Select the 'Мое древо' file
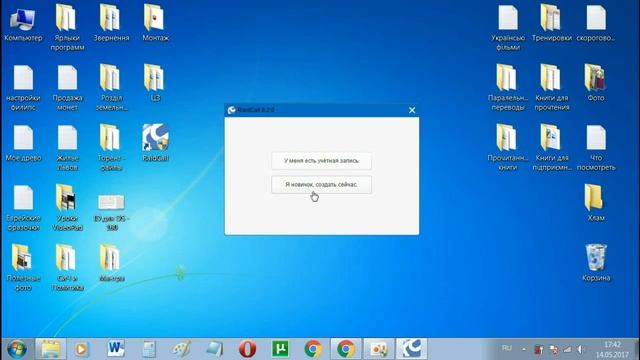640x360 pixels. click(23, 143)
